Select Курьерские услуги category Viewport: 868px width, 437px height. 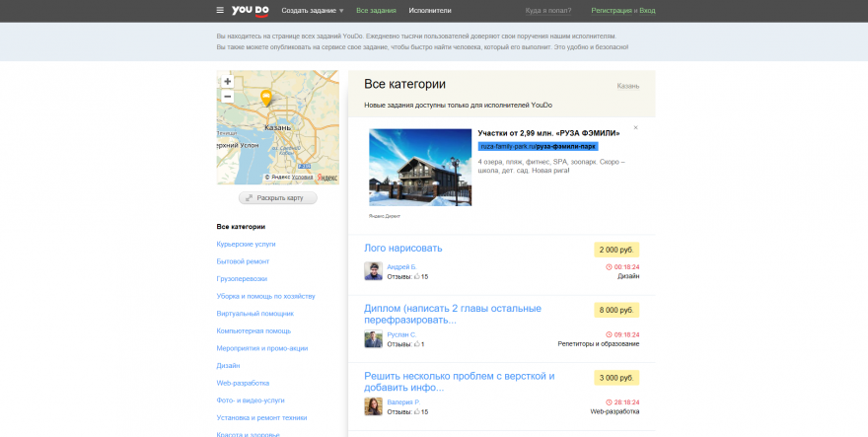coord(246,244)
